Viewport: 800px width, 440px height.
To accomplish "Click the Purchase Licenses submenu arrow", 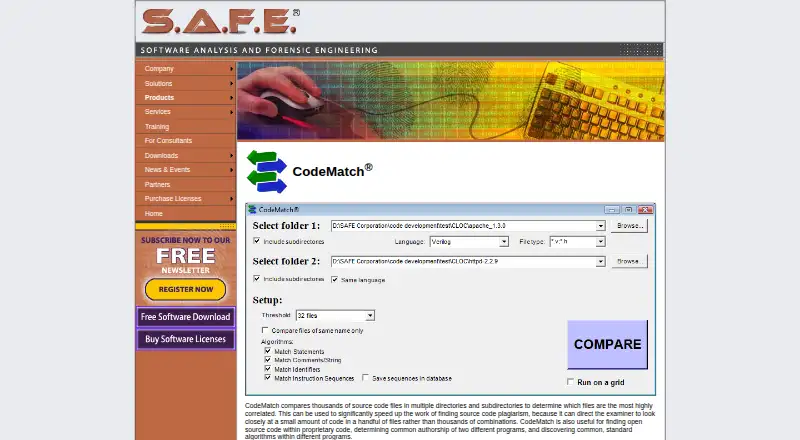I will (232, 199).
